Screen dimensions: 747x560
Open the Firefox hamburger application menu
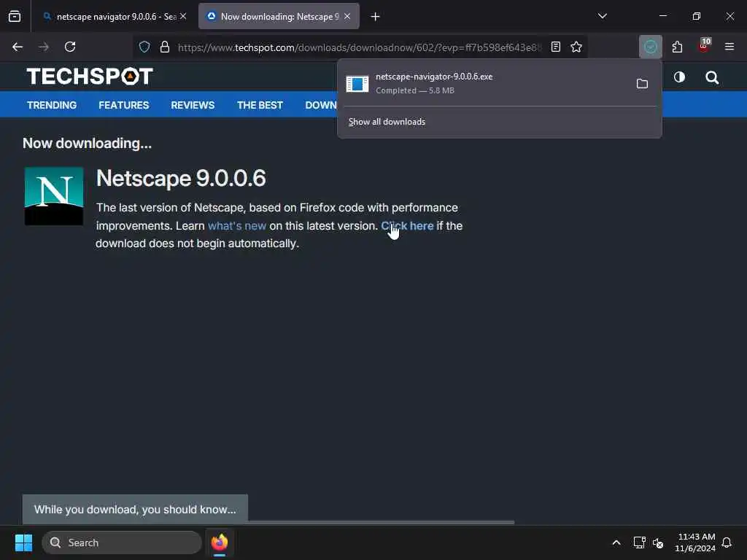729,47
